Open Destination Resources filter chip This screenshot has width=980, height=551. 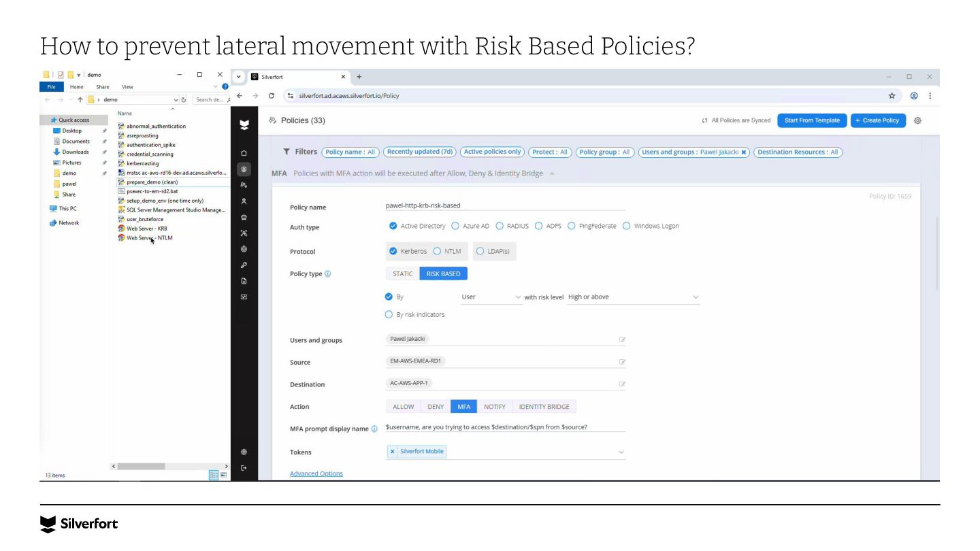(798, 152)
